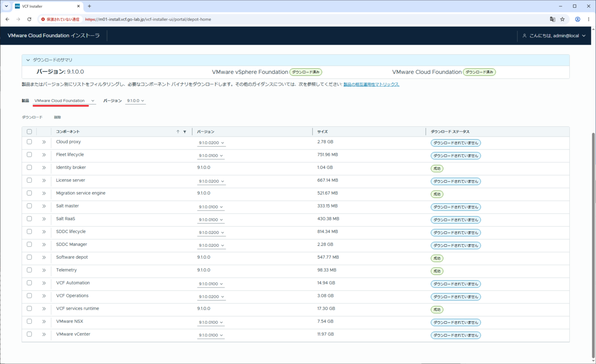
Task: Open the product dropdown VMware Cloud Foundation
Action: (64, 101)
